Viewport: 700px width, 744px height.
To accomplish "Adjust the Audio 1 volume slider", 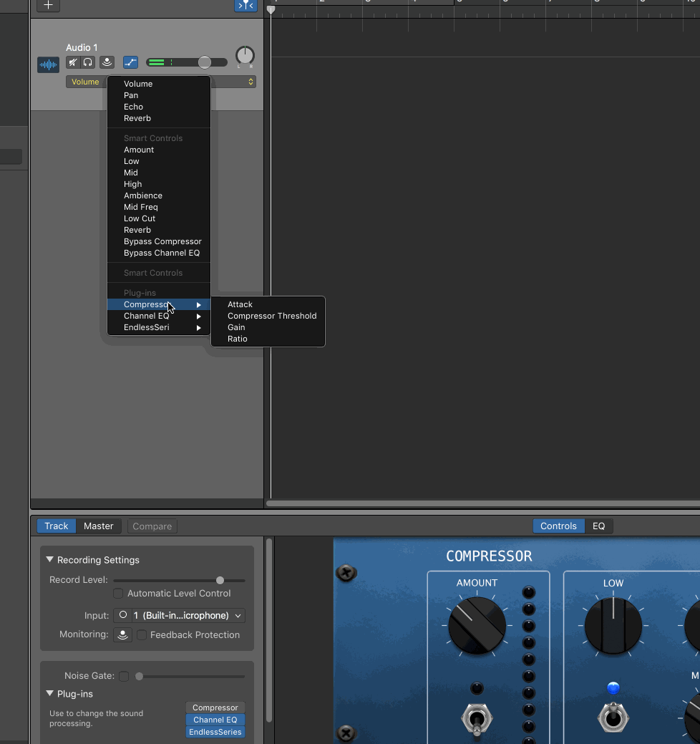I will (205, 62).
